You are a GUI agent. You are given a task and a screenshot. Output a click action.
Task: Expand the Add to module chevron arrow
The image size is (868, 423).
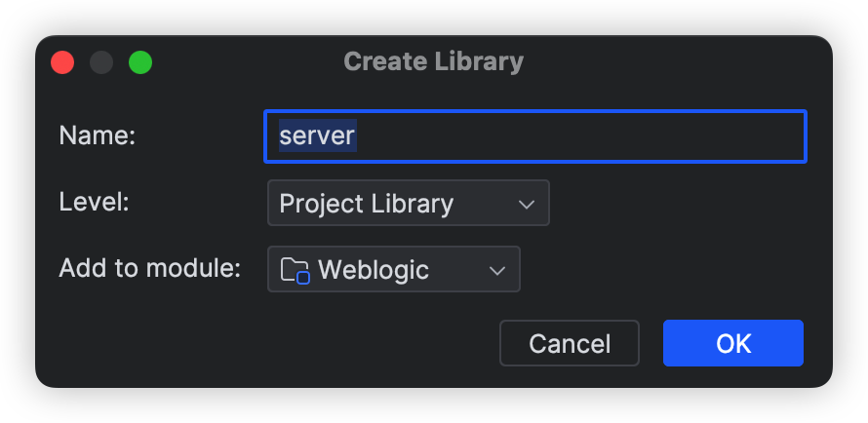pos(497,270)
